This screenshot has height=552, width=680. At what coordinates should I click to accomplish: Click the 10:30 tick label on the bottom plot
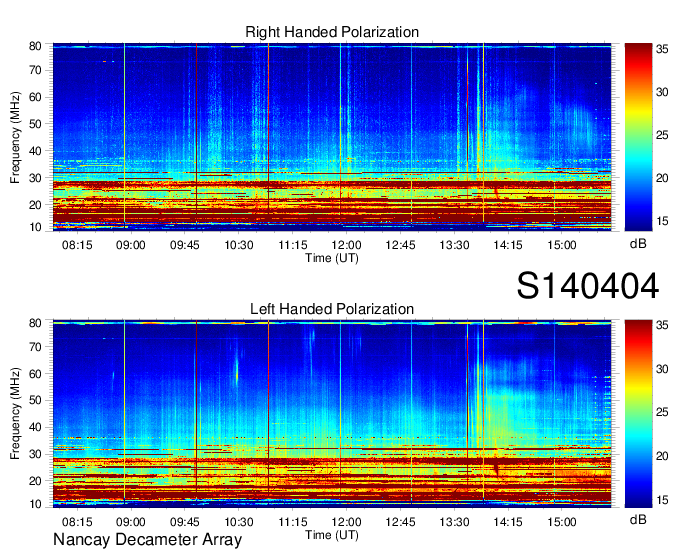tap(239, 522)
